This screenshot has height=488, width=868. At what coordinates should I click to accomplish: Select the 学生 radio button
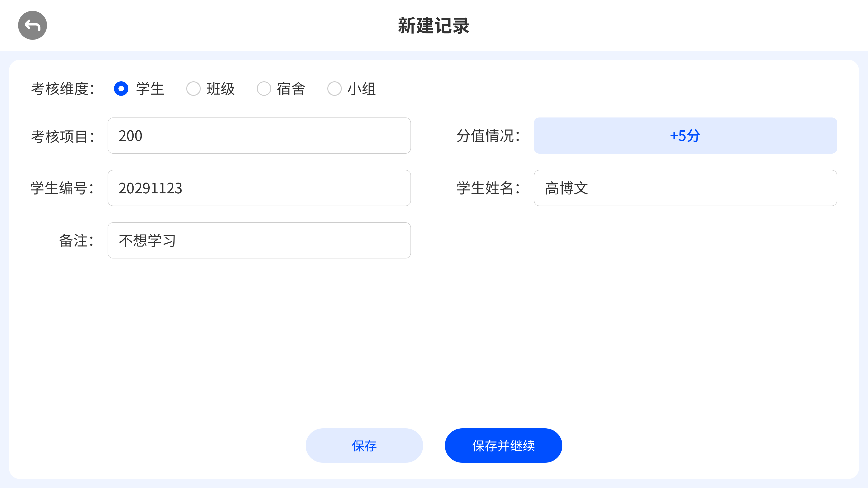pyautogui.click(x=121, y=89)
